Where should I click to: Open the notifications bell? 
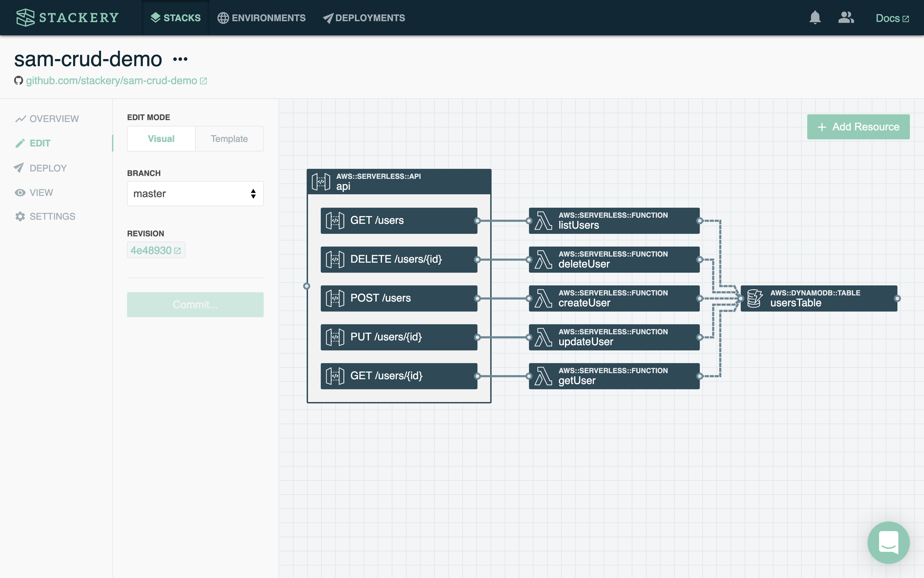[x=815, y=18]
